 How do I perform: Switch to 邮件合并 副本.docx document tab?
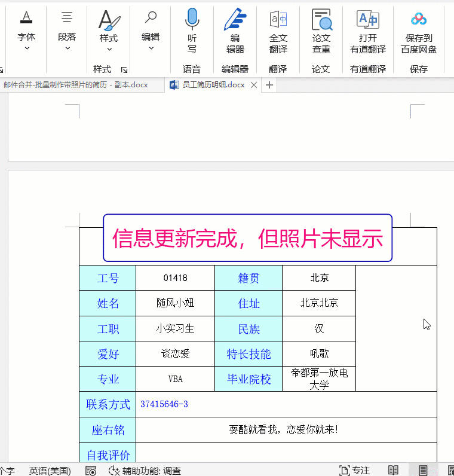75,85
